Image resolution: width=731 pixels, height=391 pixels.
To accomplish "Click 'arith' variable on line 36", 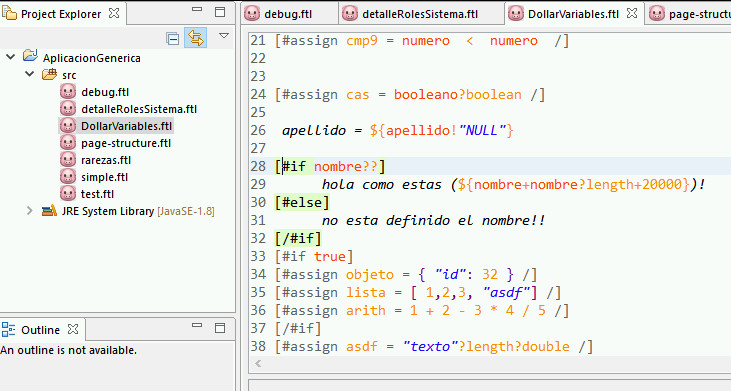I will [366, 310].
